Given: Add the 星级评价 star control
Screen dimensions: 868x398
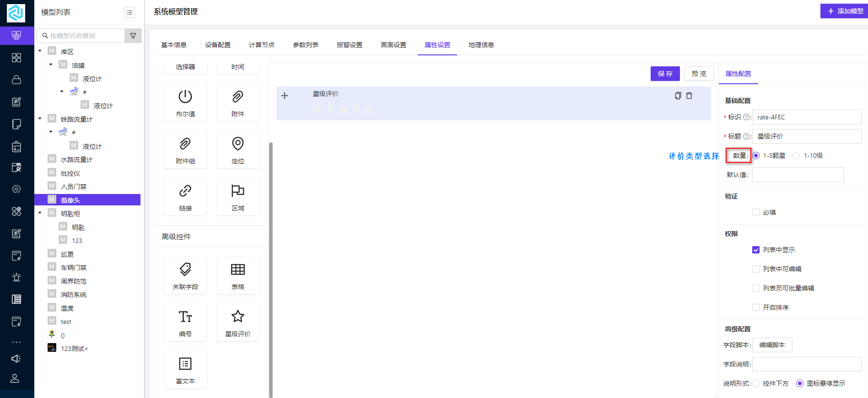Looking at the screenshot, I should [x=238, y=323].
